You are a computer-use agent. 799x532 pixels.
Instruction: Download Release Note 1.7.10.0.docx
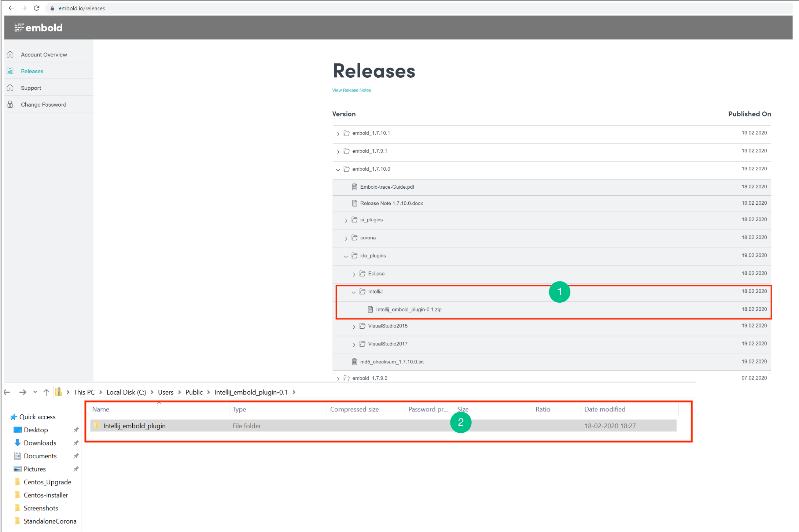point(391,203)
